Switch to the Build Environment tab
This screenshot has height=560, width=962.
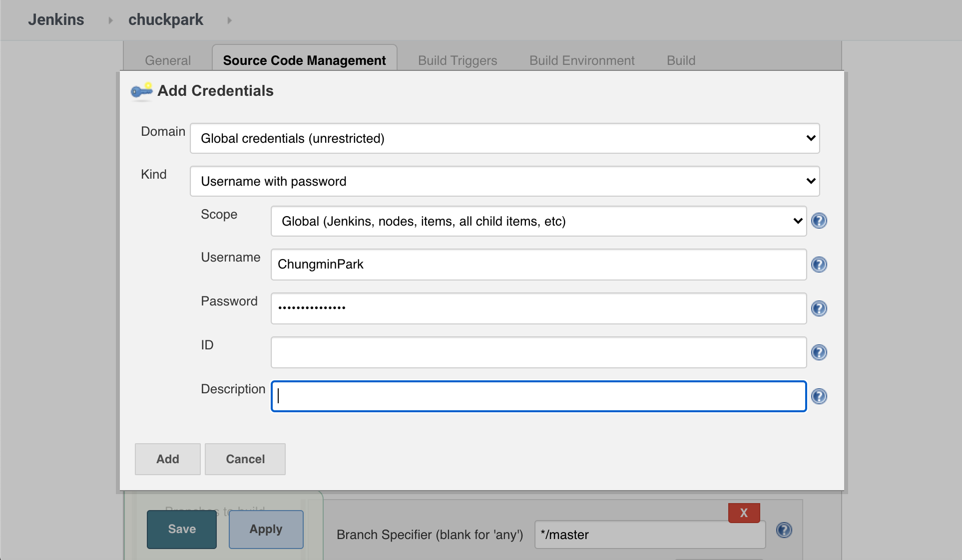(x=581, y=60)
